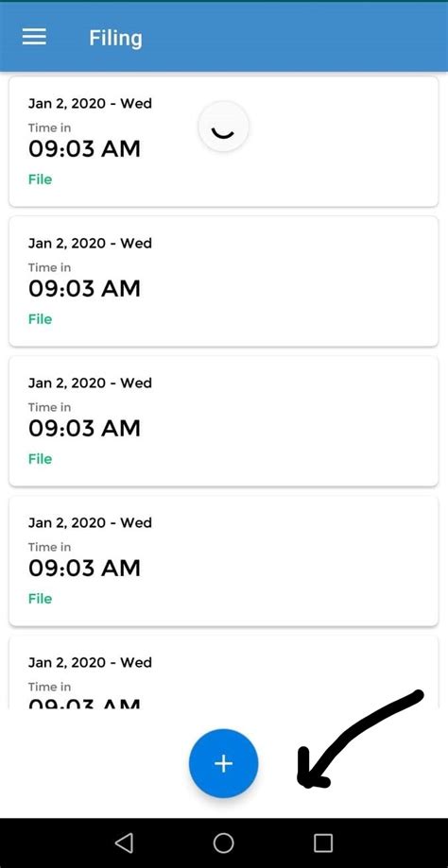Image resolution: width=448 pixels, height=868 pixels.
Task: Click the first card's 09:03 AM time
Action: point(84,149)
